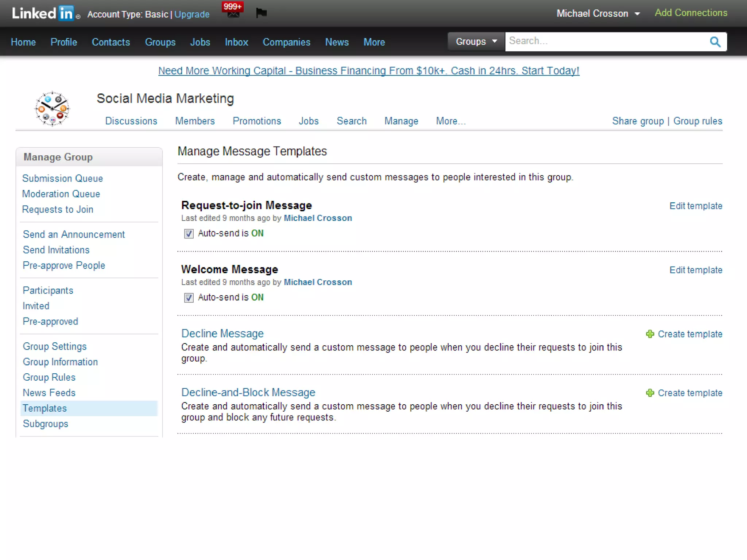Image resolution: width=747 pixels, height=560 pixels.
Task: Switch to the group Discussions tab
Action: 131,121
